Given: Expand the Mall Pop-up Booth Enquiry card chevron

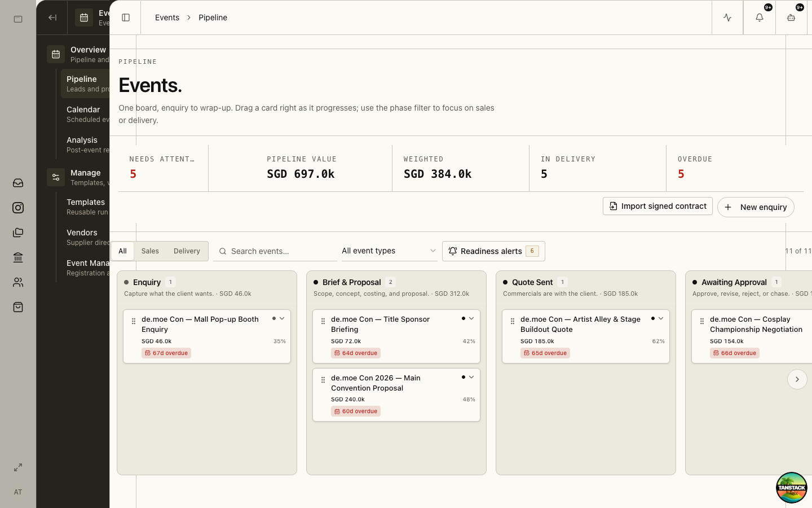Looking at the screenshot, I should coord(282,318).
